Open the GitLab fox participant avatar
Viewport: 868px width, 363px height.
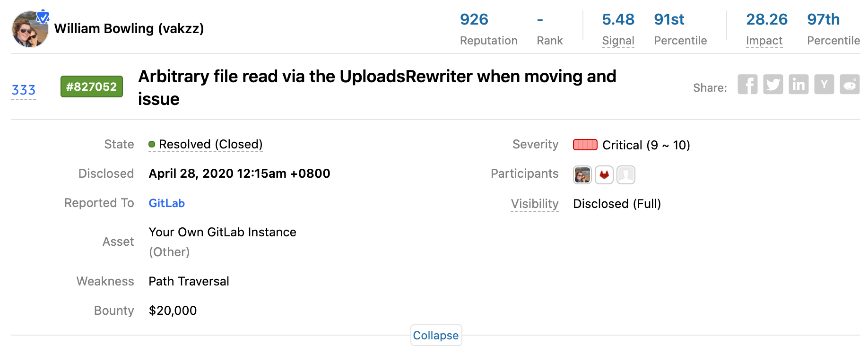(x=604, y=175)
